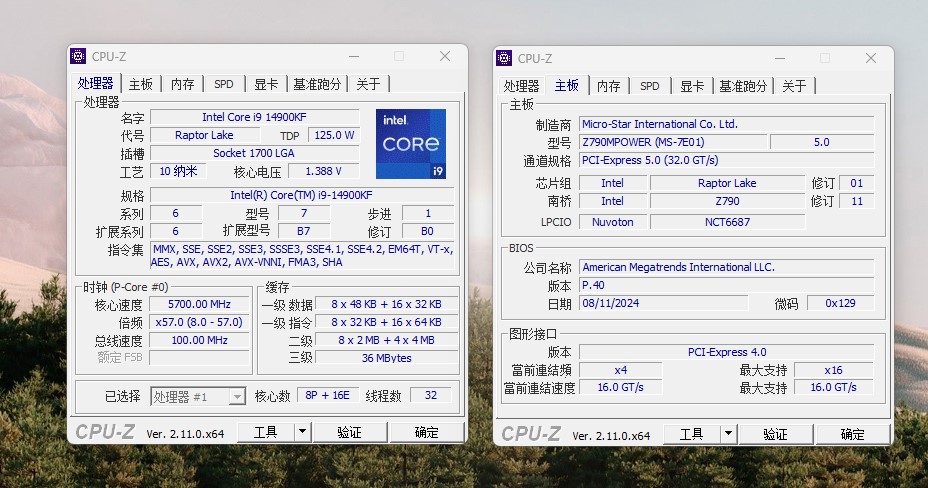Click the Micro-Star International Co. Ltd. field
Image resolution: width=928 pixels, height=488 pixels.
click(726, 124)
